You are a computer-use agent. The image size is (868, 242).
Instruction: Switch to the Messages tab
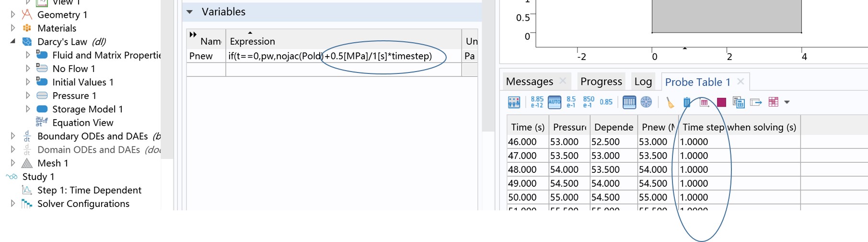click(x=529, y=82)
